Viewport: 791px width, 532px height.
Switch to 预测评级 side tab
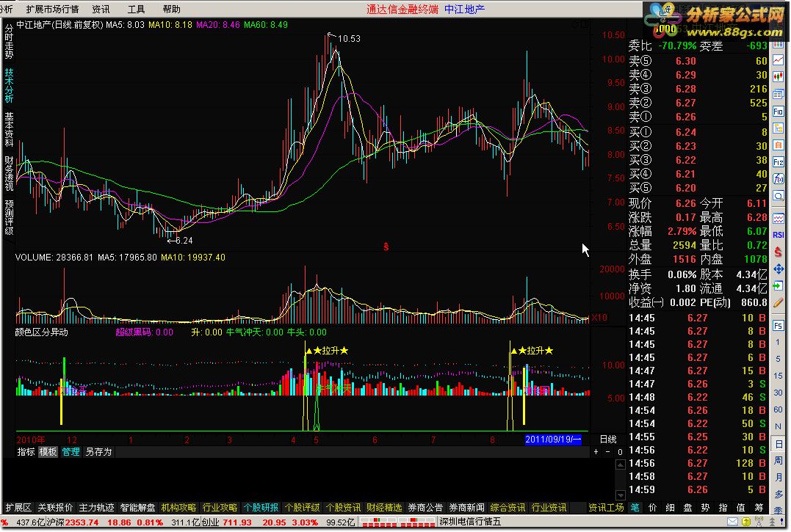click(9, 218)
